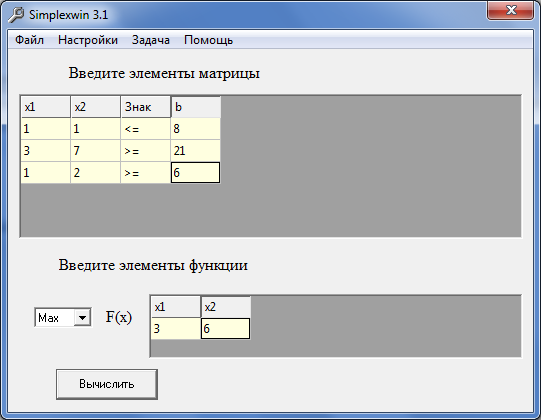Viewport: 541px width, 420px height.
Task: Select first row x2 cell in matrix
Action: pyautogui.click(x=96, y=129)
